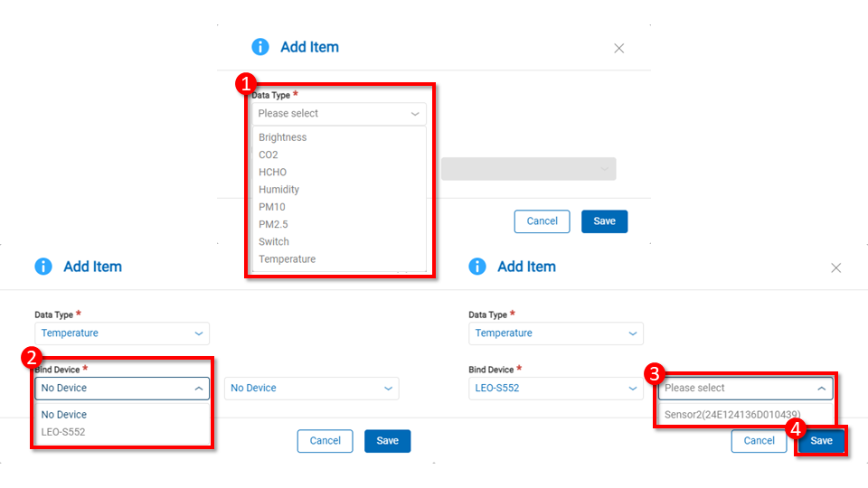This screenshot has height=488, width=868.
Task: Choose CO2 data type option
Action: coord(269,155)
